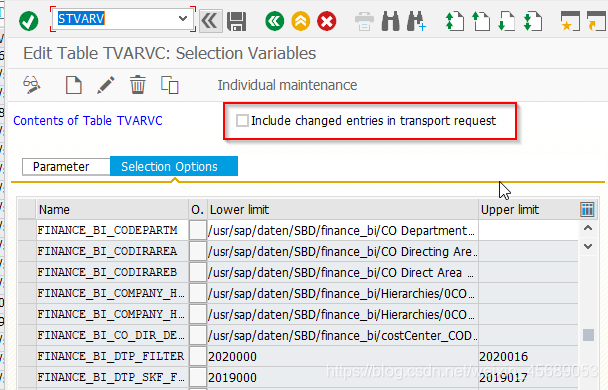This screenshot has width=608, height=390.
Task: Click the vertical scrollbar thumb
Action: click(x=588, y=335)
